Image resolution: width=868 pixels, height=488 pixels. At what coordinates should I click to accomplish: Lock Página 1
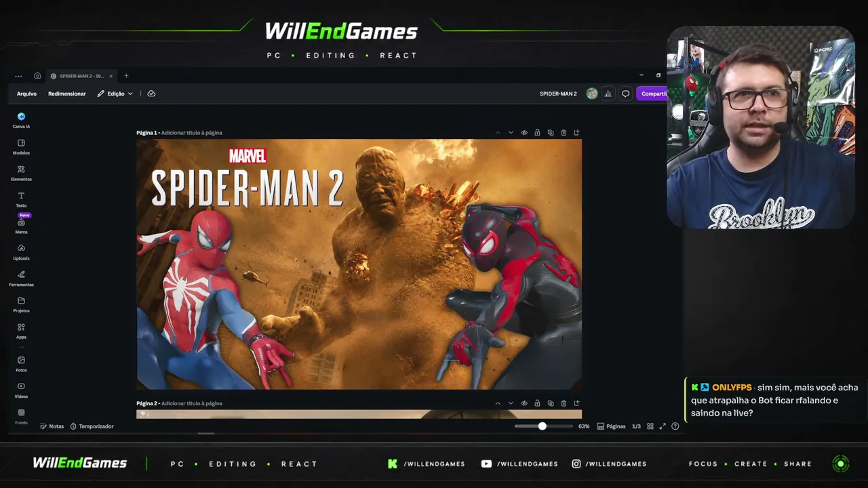pyautogui.click(x=537, y=133)
